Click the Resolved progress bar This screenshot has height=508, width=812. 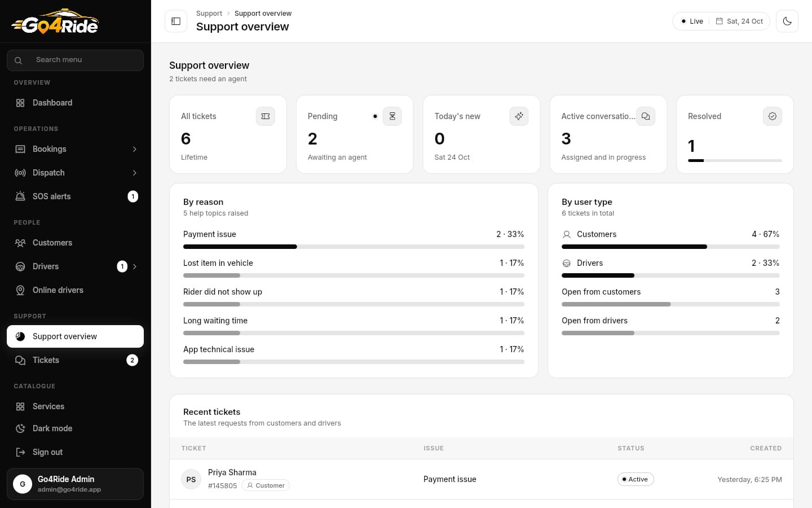click(x=735, y=160)
